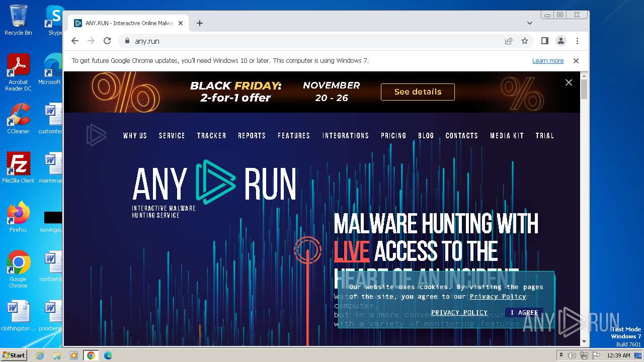
Task: Close the ANY.RUN browser tab
Action: [x=181, y=23]
